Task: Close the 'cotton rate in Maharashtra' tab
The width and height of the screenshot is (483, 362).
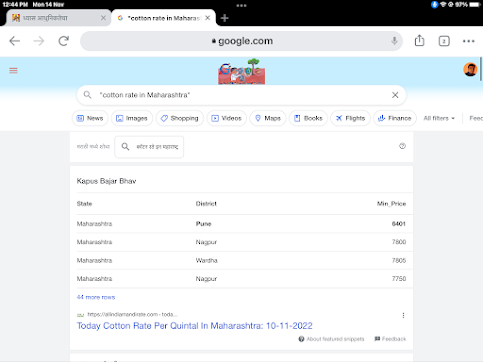Action: click(x=207, y=18)
